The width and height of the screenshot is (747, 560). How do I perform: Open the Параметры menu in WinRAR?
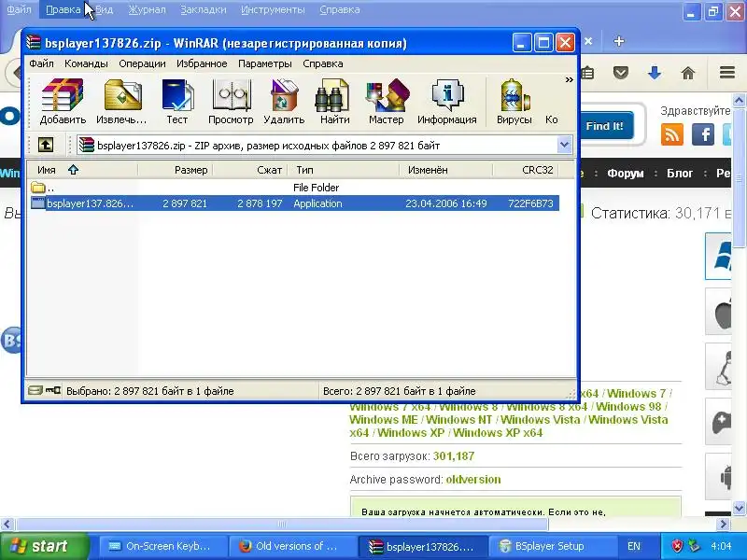pos(265,63)
